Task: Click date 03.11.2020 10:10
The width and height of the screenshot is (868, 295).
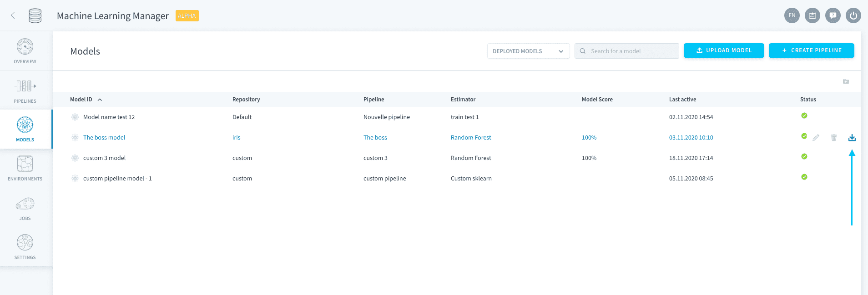Action: pos(691,137)
